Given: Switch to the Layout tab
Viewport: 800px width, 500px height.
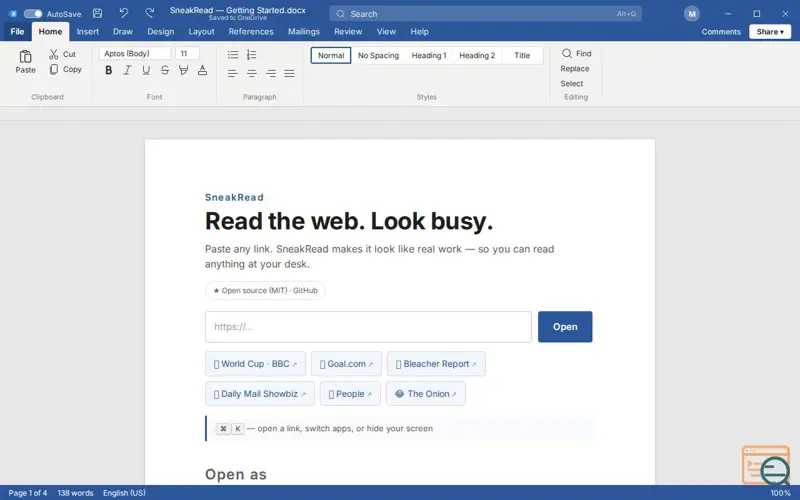Looking at the screenshot, I should click(x=202, y=32).
